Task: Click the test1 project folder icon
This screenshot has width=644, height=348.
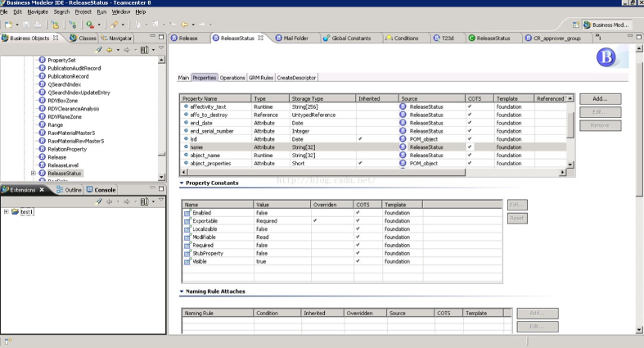Action: (15, 211)
